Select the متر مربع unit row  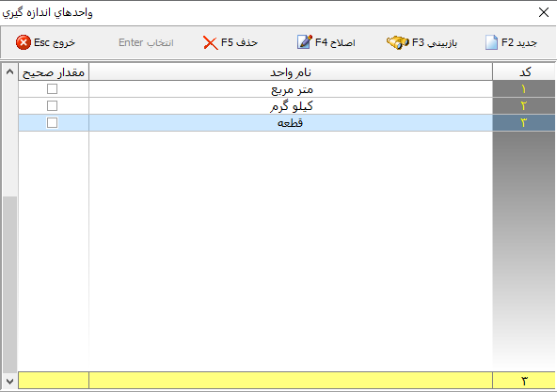pos(287,88)
